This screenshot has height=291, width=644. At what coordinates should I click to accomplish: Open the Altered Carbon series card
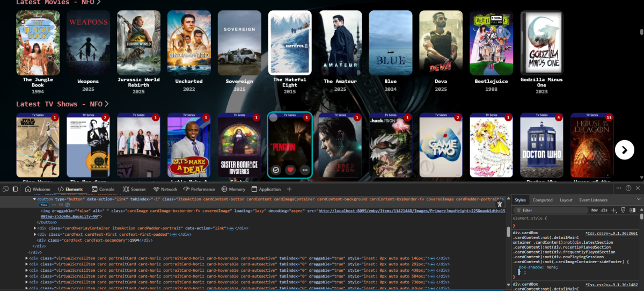340,145
